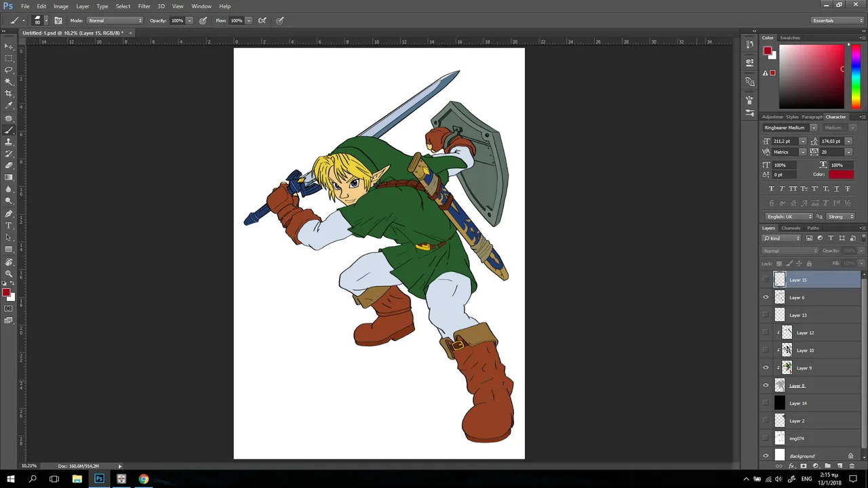The height and width of the screenshot is (488, 868).
Task: Show img074 layer visibility box
Action: coord(766,439)
